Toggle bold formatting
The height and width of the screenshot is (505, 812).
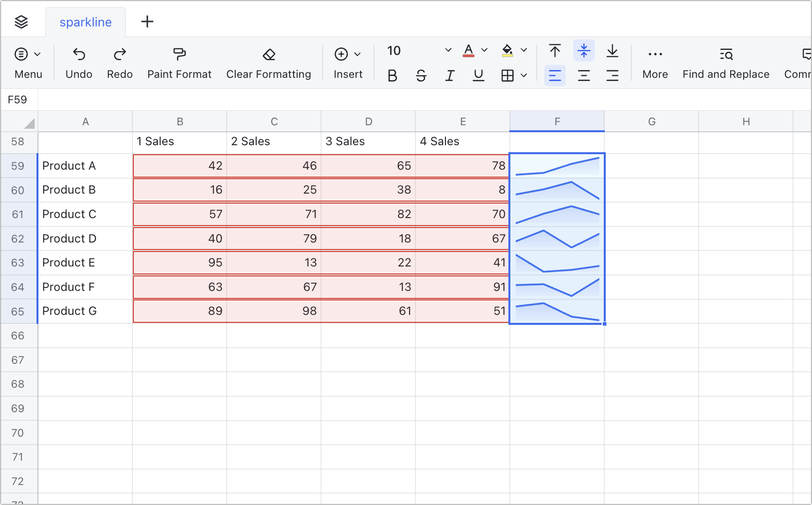coord(392,75)
